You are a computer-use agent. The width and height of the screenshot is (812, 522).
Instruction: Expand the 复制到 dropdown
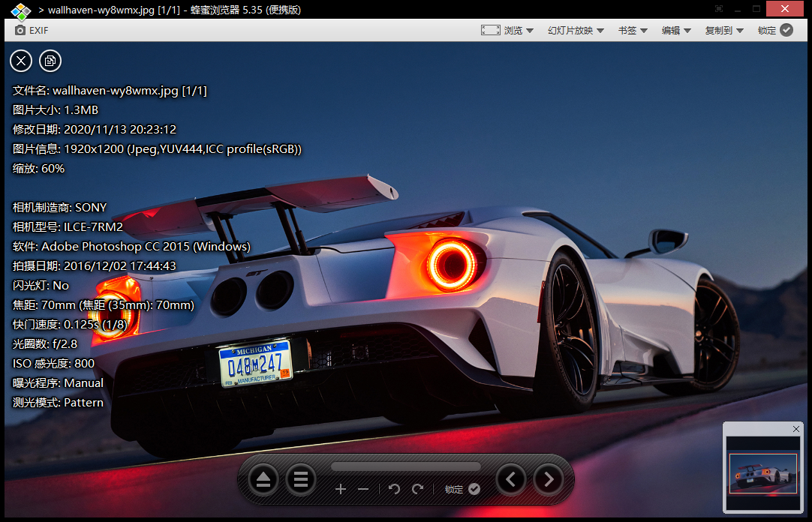point(724,30)
